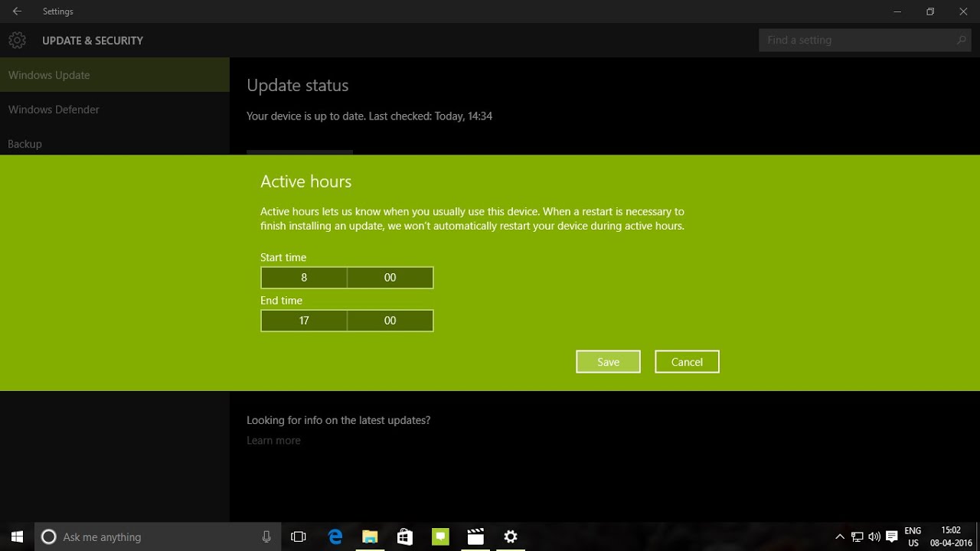Open Task View on the taskbar
980x551 pixels.
299,536
